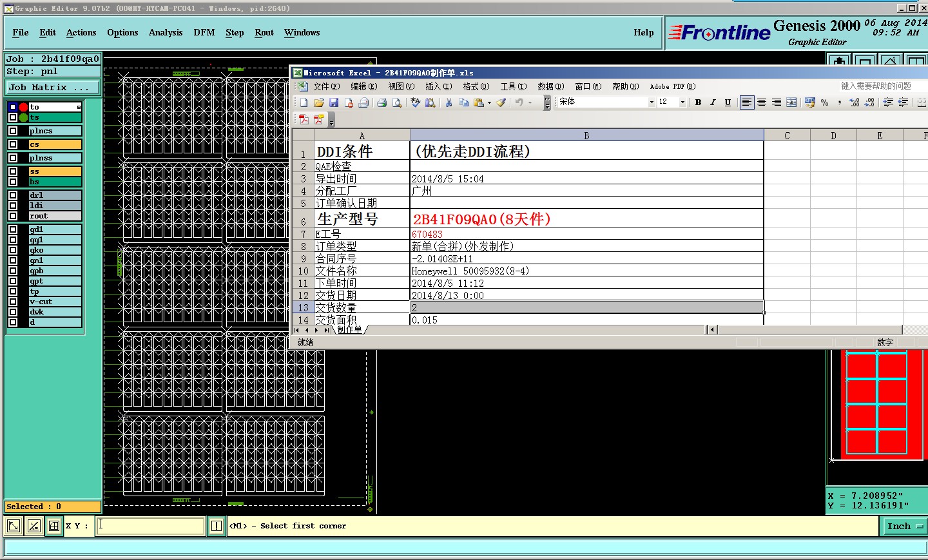Click the Paste clipboard icon in Excel
This screenshot has height=560, width=928.
479,102
